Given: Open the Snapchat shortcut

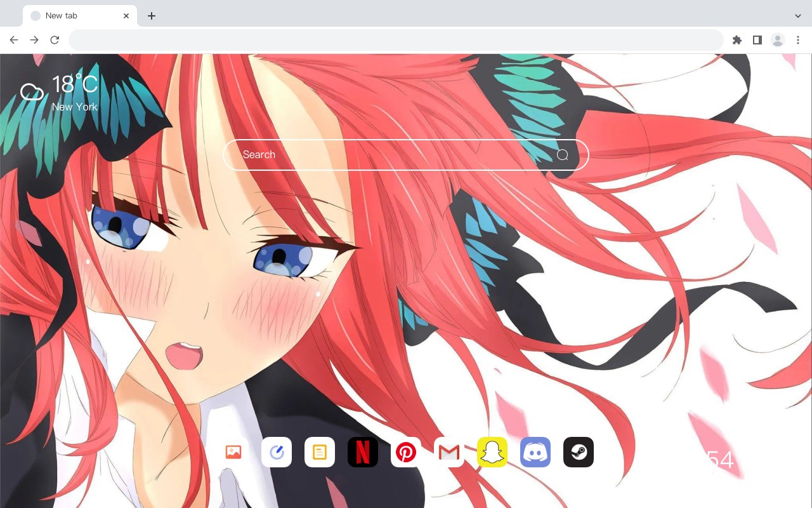Looking at the screenshot, I should 492,452.
